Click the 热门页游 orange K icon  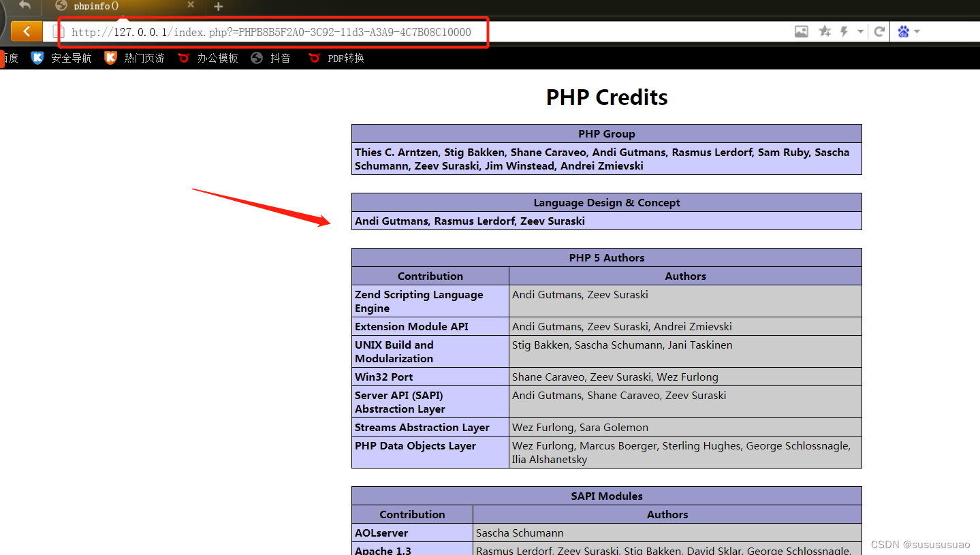(x=110, y=58)
